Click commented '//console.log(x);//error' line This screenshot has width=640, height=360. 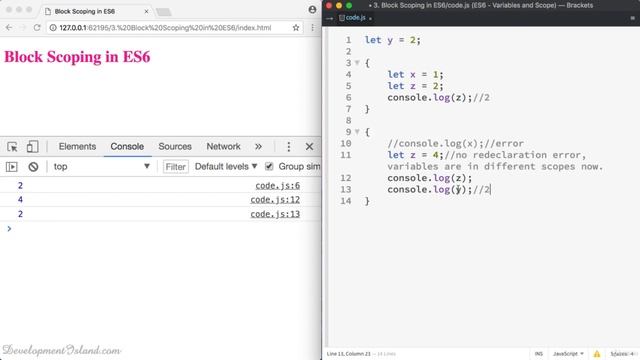point(456,144)
